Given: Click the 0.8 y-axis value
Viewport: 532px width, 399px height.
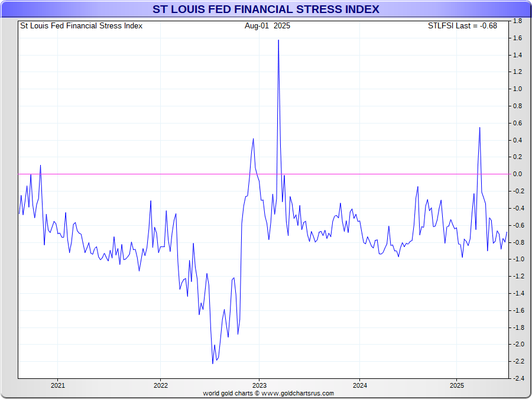Looking at the screenshot, I should click(518, 106).
